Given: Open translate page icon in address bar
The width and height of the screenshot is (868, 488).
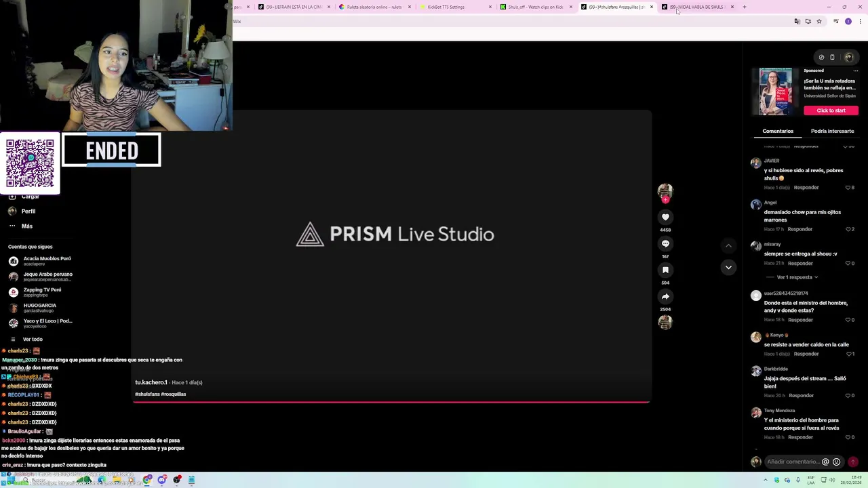Looking at the screenshot, I should tap(797, 22).
